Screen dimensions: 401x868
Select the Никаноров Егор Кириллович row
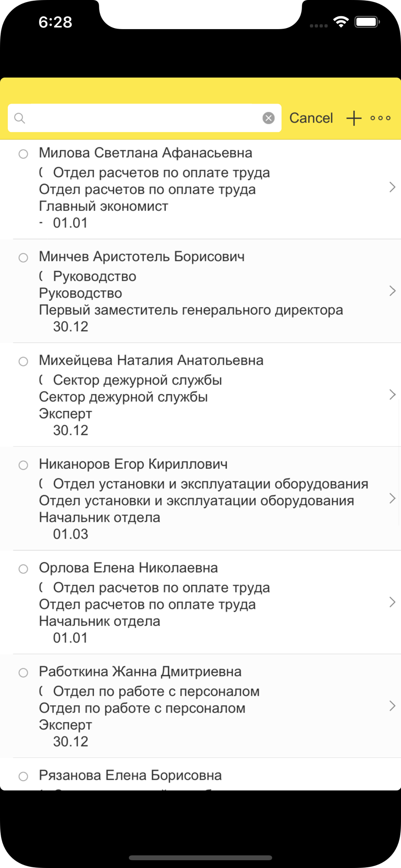200,499
